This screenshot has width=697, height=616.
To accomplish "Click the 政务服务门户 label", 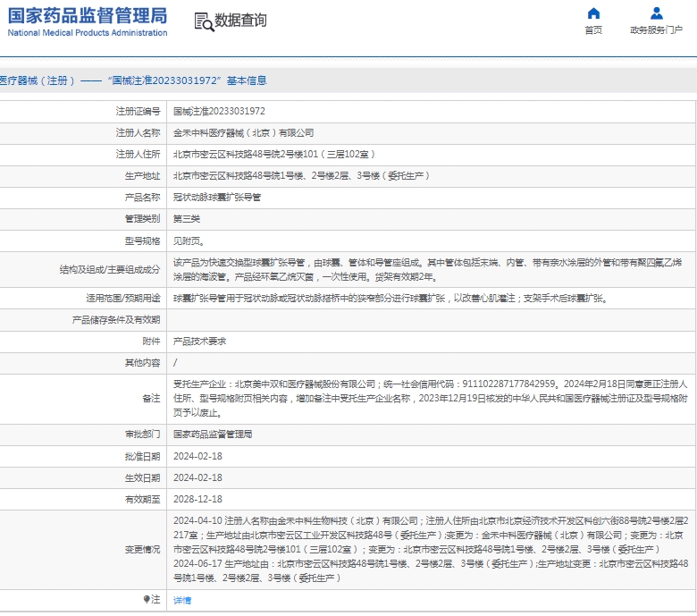I will (656, 30).
